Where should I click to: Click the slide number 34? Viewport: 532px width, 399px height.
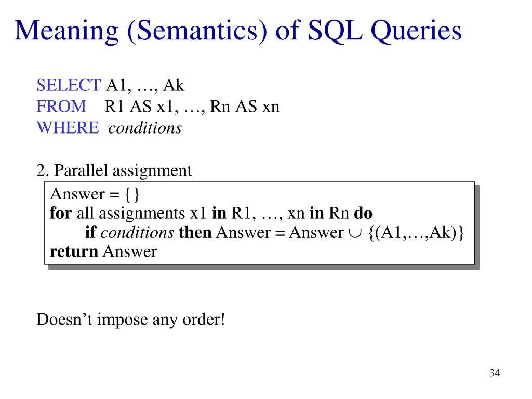[494, 374]
